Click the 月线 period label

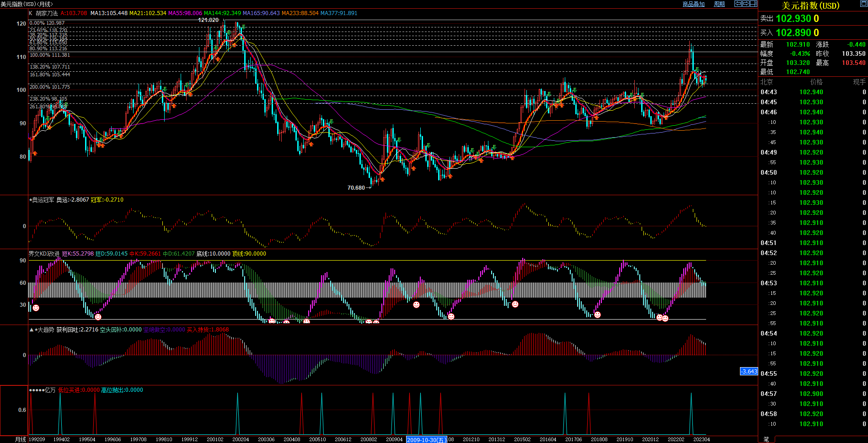coord(20,439)
